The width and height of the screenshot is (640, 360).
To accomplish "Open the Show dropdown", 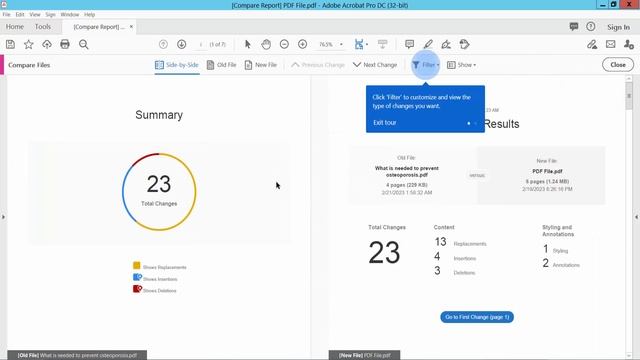I will coord(462,65).
